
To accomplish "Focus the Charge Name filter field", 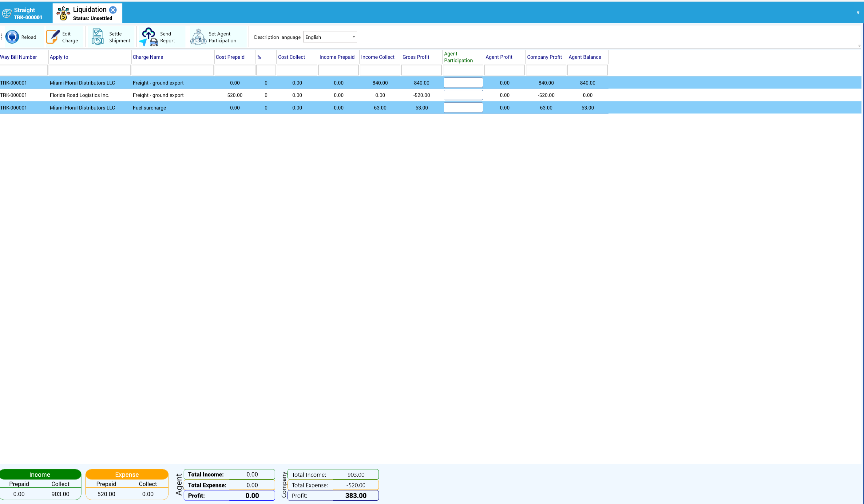I will point(173,70).
